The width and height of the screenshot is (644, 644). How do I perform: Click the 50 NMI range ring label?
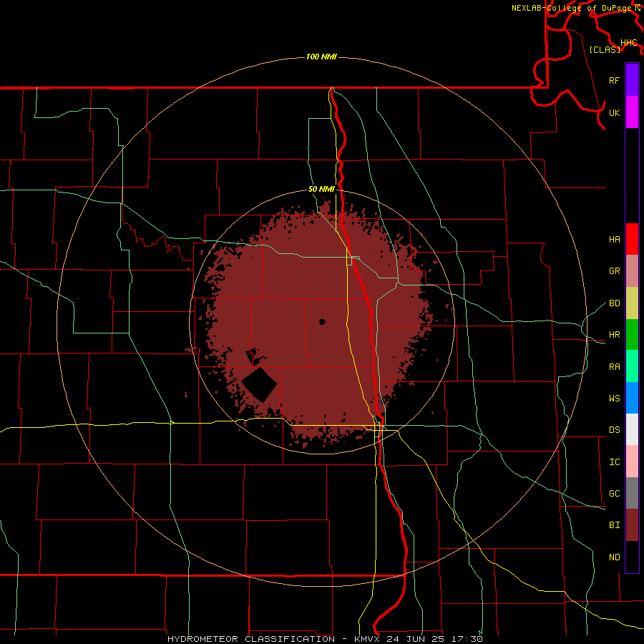(321, 190)
